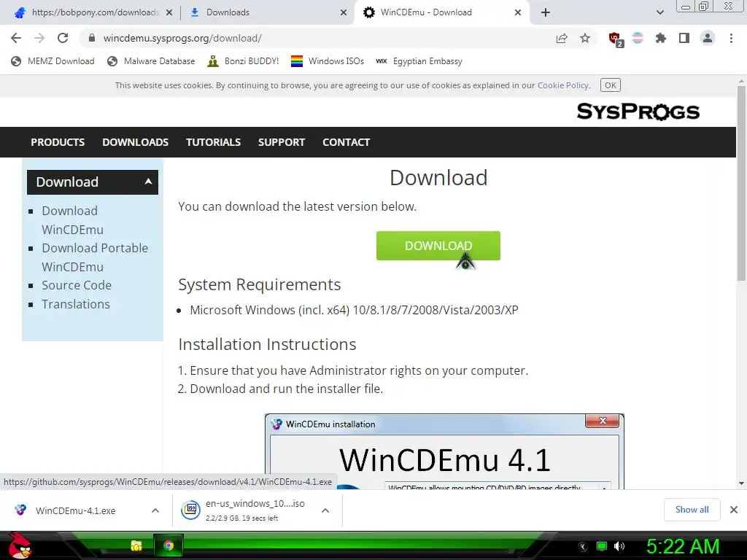This screenshot has height=560, width=747.
Task: Open the Chrome profile avatar
Action: [x=708, y=38]
